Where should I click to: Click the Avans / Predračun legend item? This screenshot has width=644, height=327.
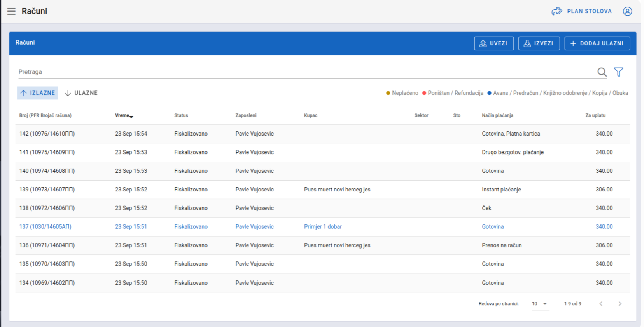(x=558, y=93)
